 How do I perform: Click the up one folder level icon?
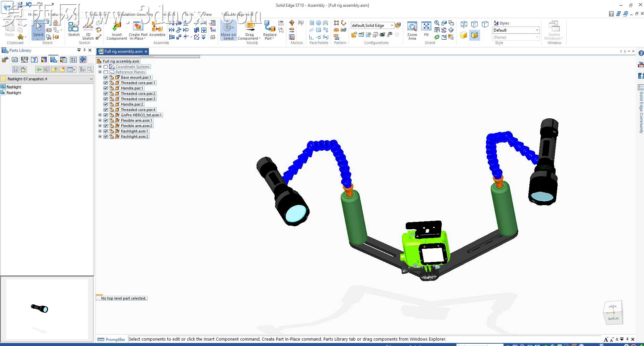[x=54, y=70]
